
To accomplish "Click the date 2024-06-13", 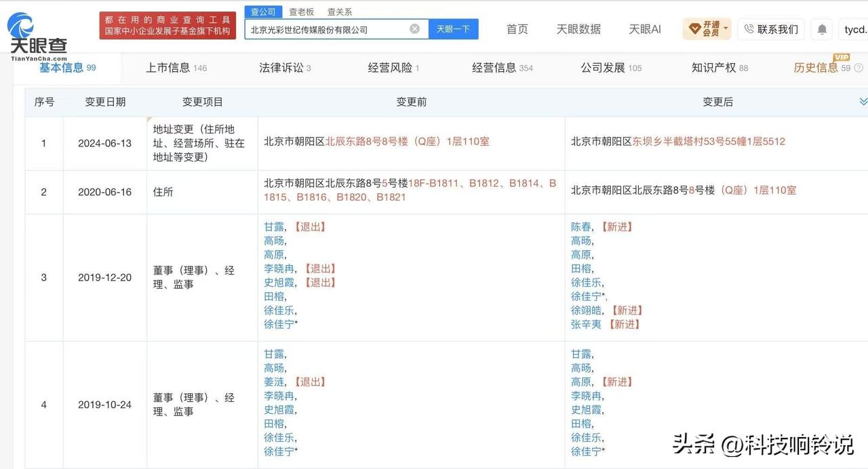I will point(104,143).
